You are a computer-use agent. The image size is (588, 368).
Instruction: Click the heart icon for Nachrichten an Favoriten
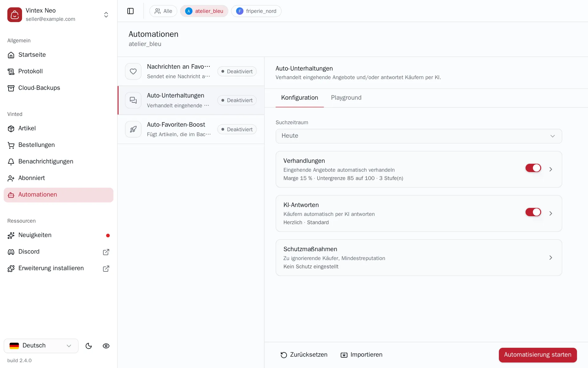click(x=133, y=71)
